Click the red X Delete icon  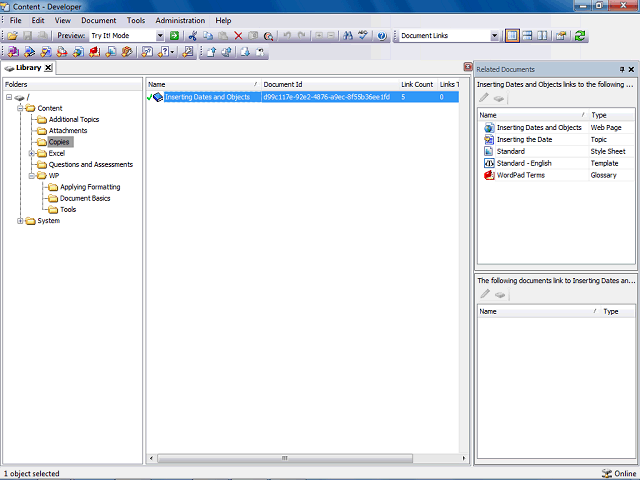(238, 36)
